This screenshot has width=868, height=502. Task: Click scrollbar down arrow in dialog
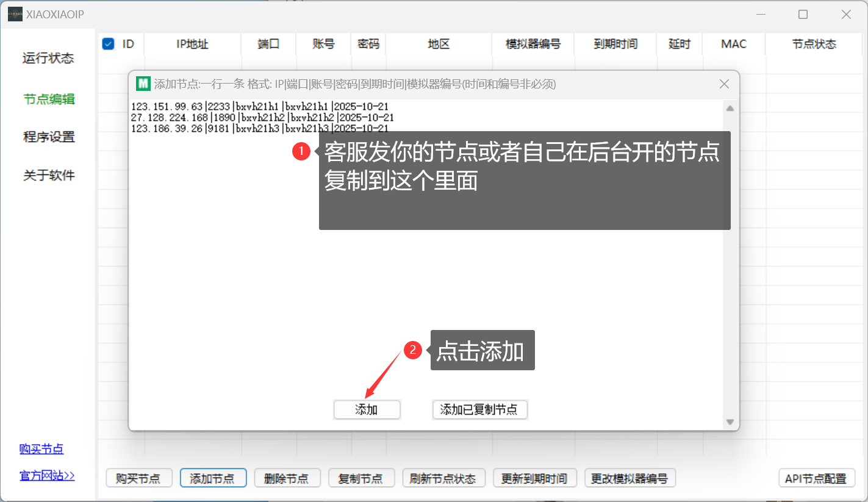click(x=730, y=422)
